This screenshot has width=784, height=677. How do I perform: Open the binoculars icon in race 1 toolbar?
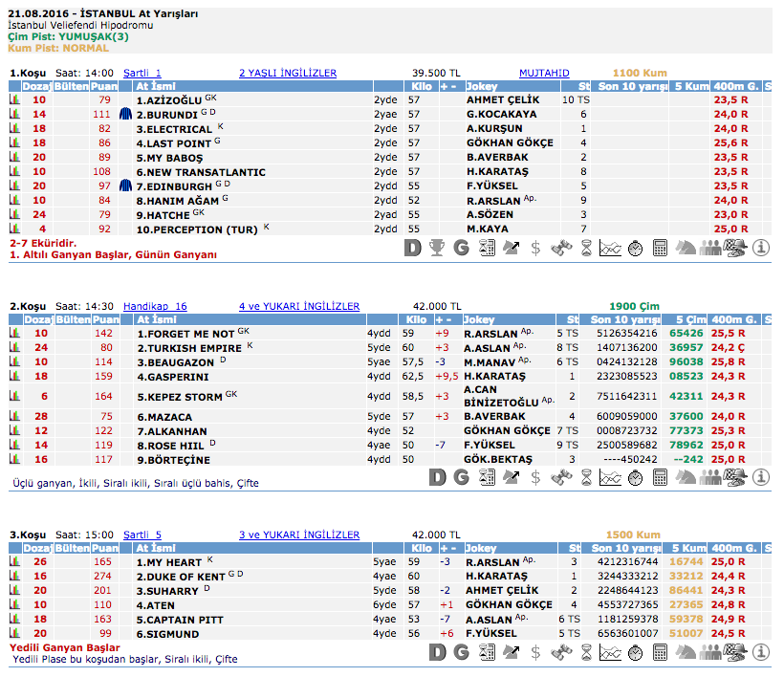pos(560,248)
